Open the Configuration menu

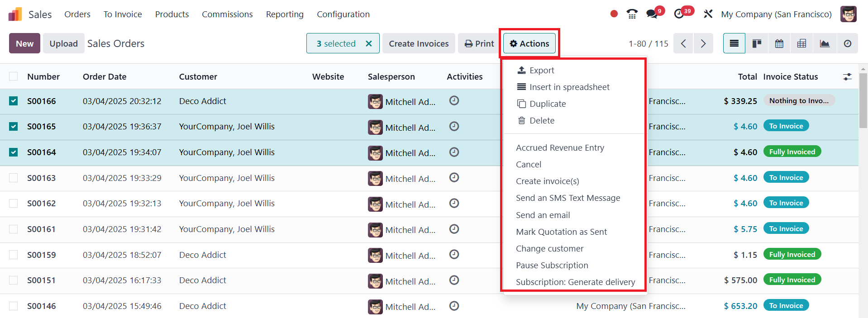(343, 14)
